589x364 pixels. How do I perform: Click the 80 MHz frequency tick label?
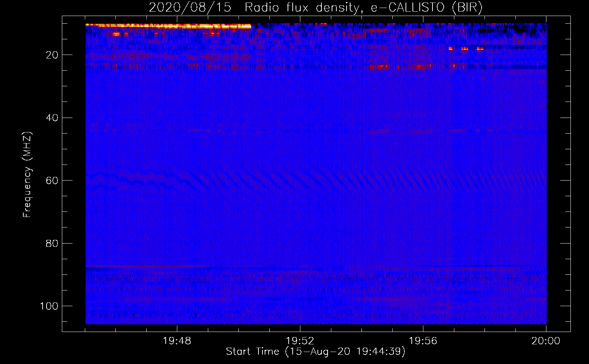coord(52,244)
